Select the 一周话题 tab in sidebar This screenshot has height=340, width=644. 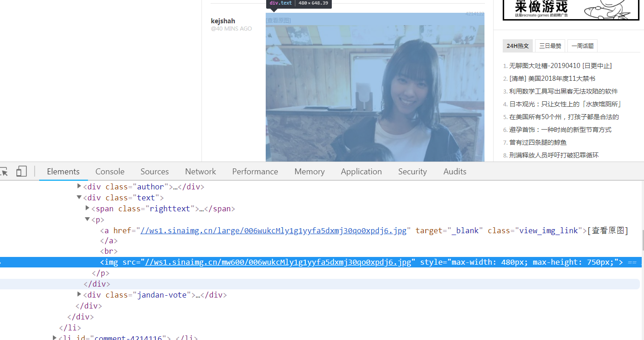582,46
